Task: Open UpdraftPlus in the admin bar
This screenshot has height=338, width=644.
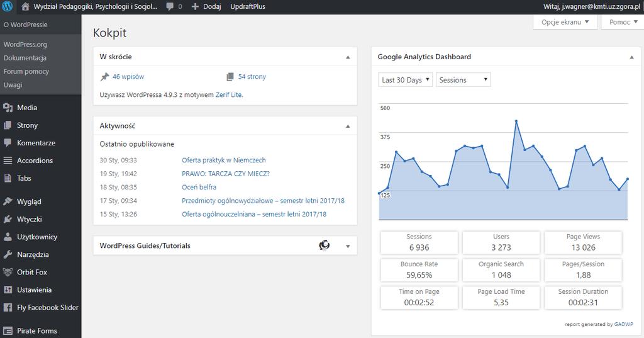Action: coord(248,6)
